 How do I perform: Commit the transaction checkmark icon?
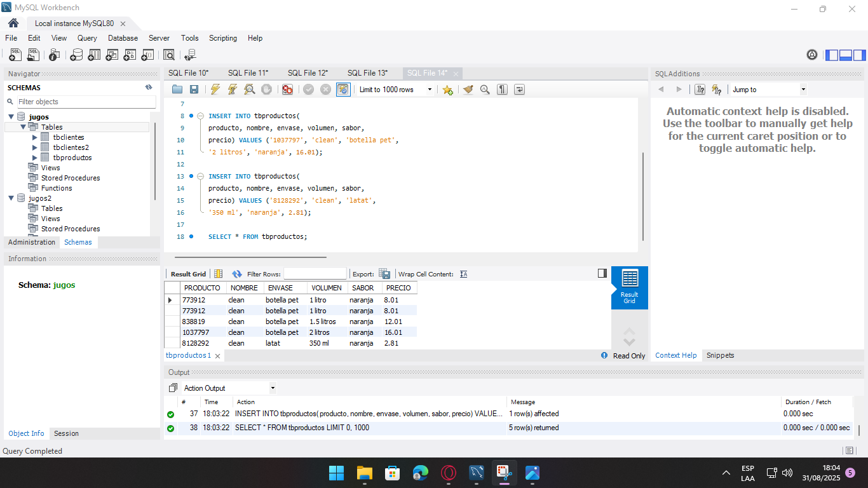308,90
